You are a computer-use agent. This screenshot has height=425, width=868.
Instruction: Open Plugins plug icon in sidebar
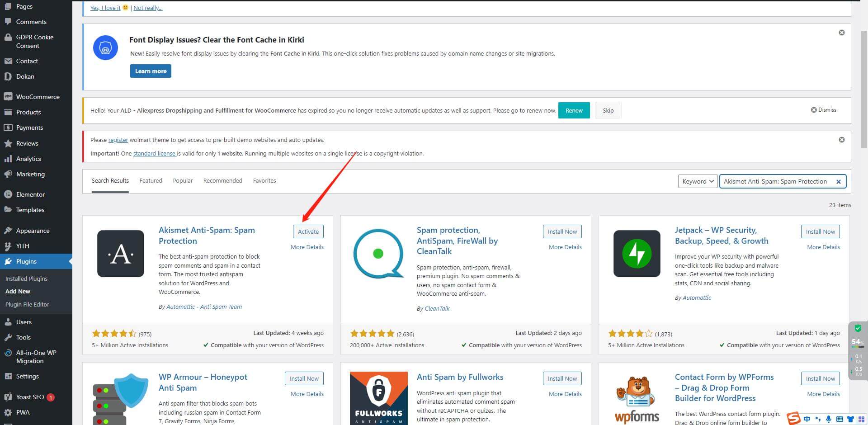point(8,261)
